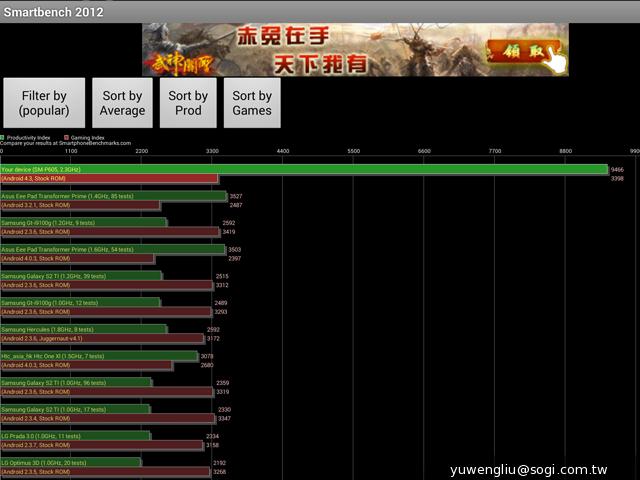The height and width of the screenshot is (480, 640).
Task: Sort results by Average
Action: 122,103
